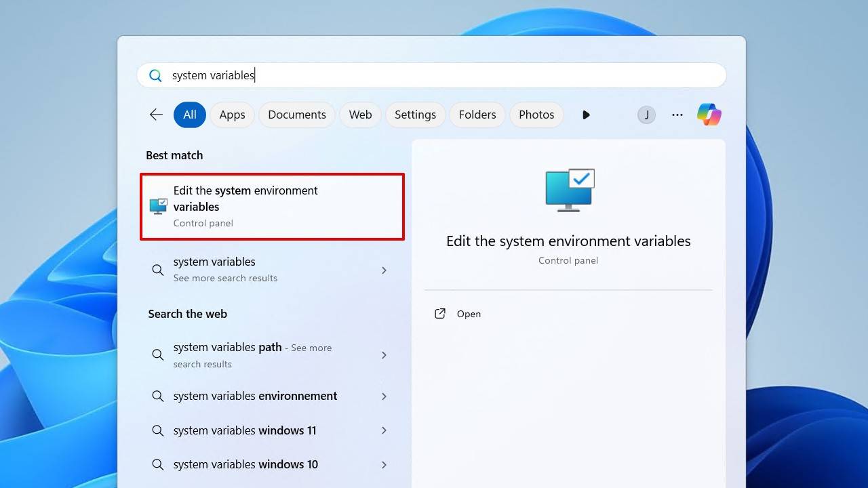Click the 'Search the web' heading
The image size is (868, 488).
click(x=188, y=314)
